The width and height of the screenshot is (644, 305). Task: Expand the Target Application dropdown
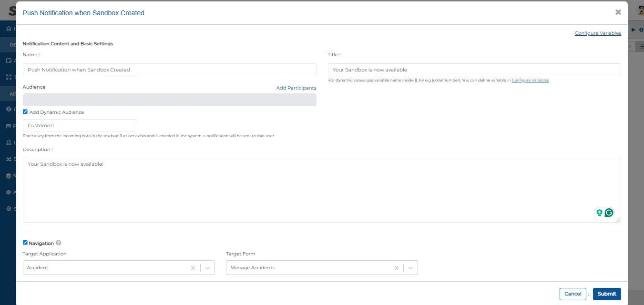click(207, 268)
